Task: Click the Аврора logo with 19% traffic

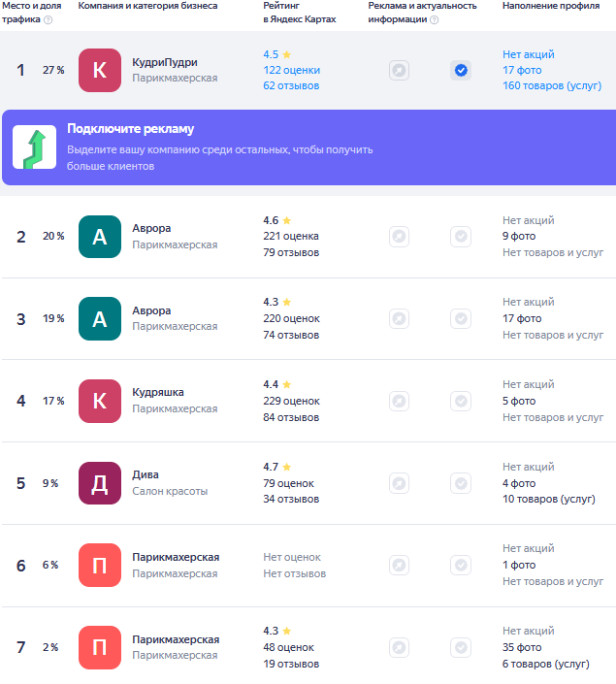Action: pyautogui.click(x=100, y=319)
